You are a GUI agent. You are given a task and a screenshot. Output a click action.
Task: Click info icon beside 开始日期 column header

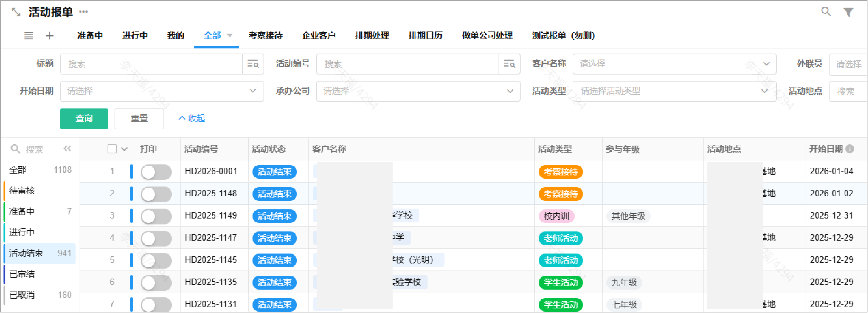pos(850,149)
